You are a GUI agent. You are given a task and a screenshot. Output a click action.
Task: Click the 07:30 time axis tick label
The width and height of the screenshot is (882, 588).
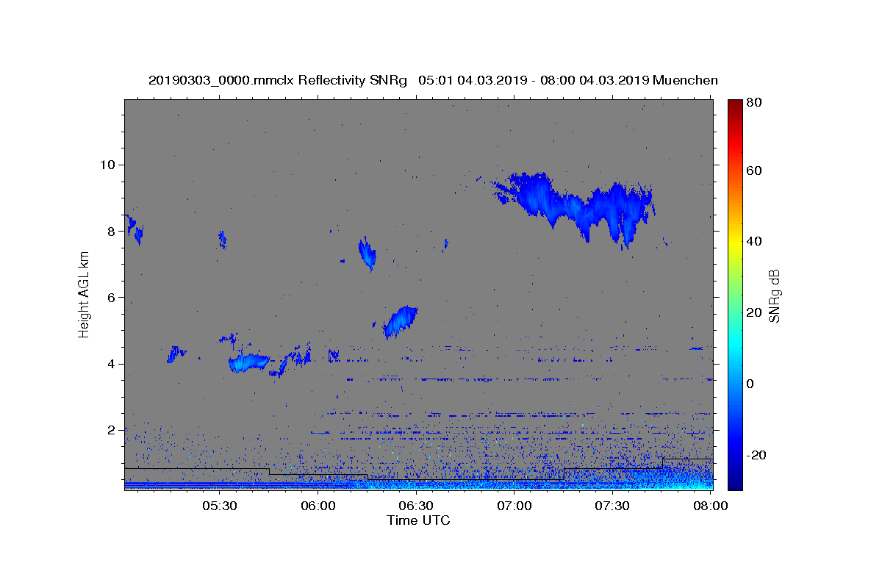(612, 506)
